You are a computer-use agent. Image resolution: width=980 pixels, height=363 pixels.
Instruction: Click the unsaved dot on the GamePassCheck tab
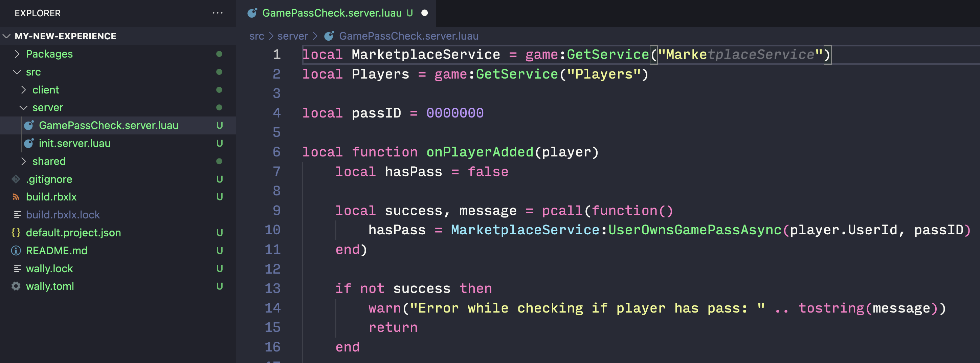tap(425, 13)
